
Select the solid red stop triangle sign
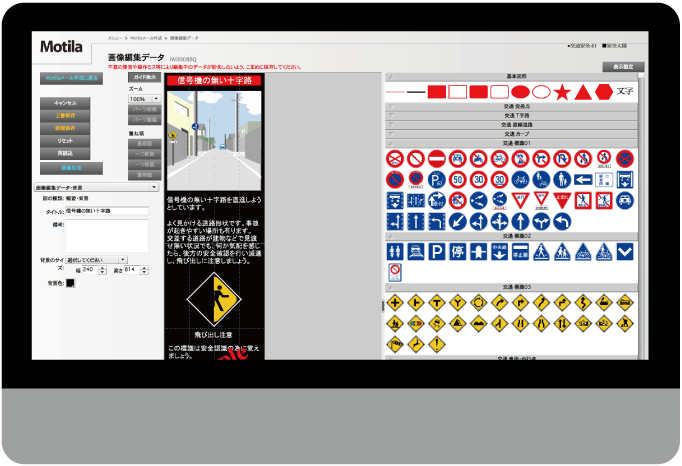(x=562, y=200)
